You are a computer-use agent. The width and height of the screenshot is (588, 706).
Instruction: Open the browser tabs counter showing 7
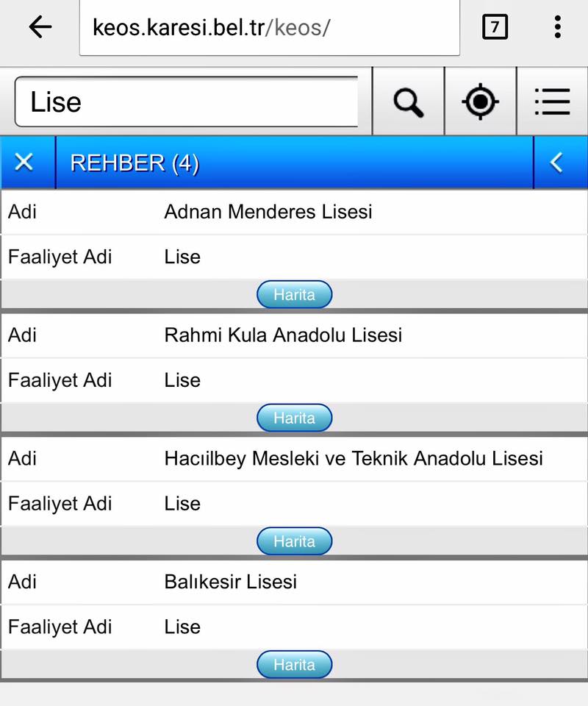point(495,27)
